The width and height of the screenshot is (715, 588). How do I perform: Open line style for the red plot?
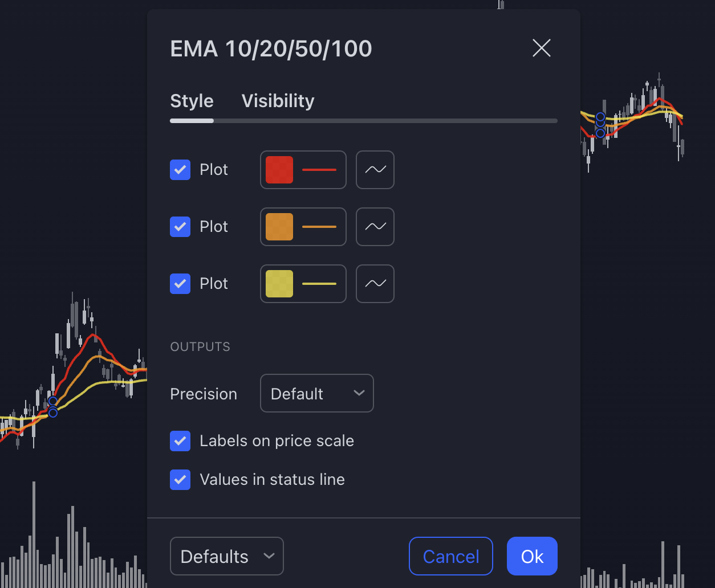[375, 170]
